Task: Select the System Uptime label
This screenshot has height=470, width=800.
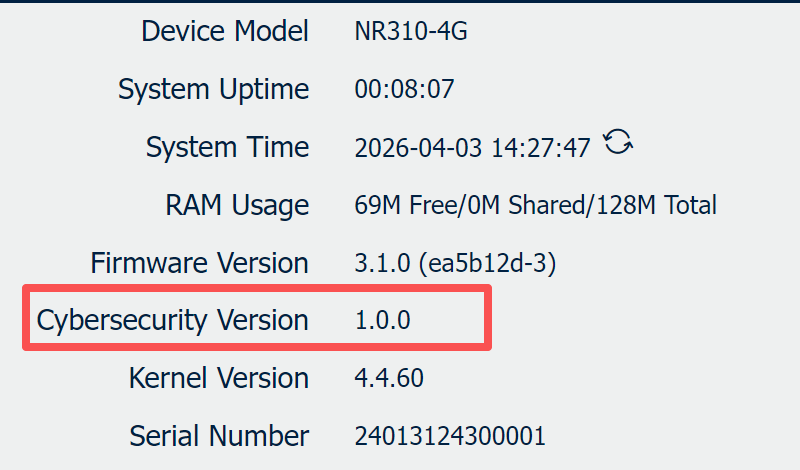Action: [213, 90]
